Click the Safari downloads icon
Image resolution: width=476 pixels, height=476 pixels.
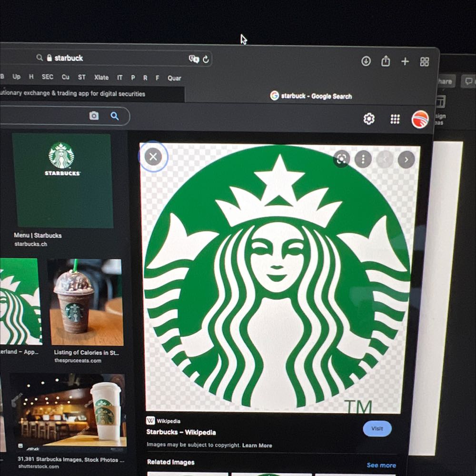pyautogui.click(x=366, y=61)
